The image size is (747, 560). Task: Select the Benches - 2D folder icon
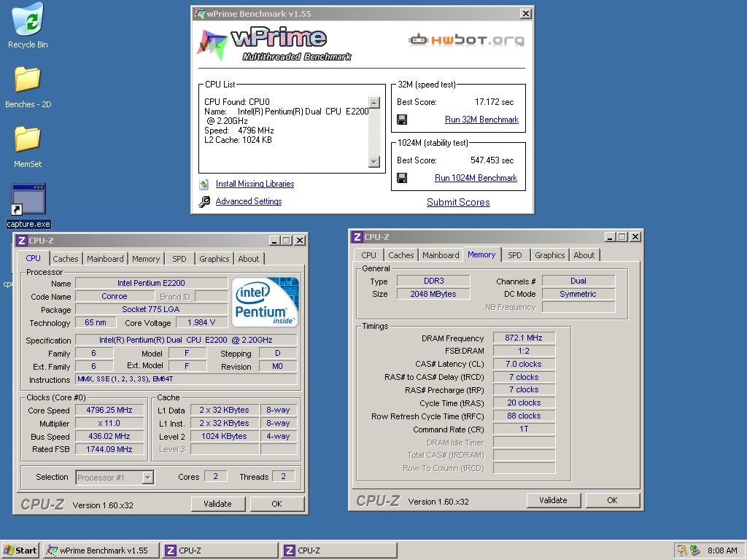tap(28, 79)
